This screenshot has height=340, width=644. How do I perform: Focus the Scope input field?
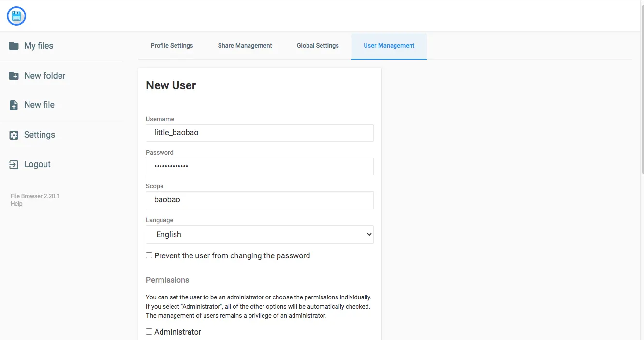[x=260, y=200]
